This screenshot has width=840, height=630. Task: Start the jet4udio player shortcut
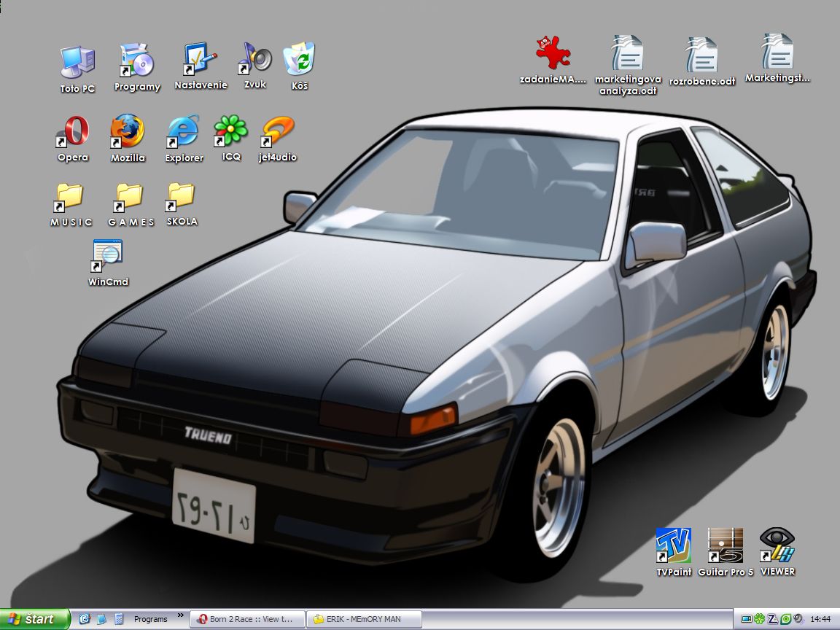[x=278, y=139]
